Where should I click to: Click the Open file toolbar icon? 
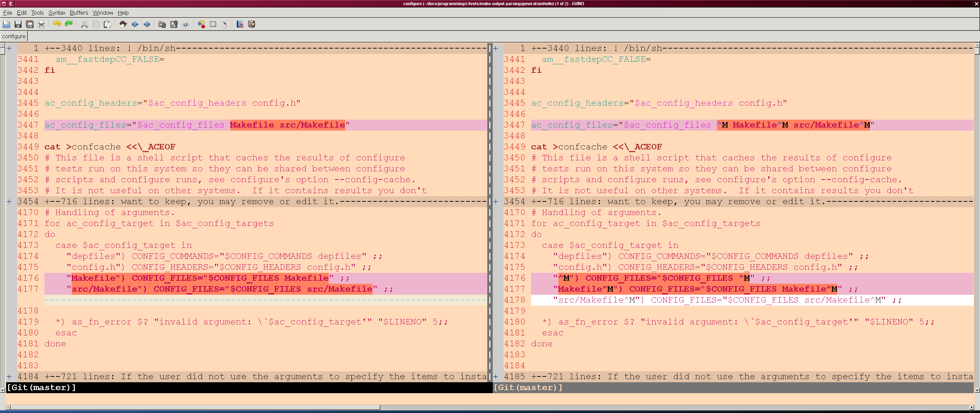(x=6, y=24)
